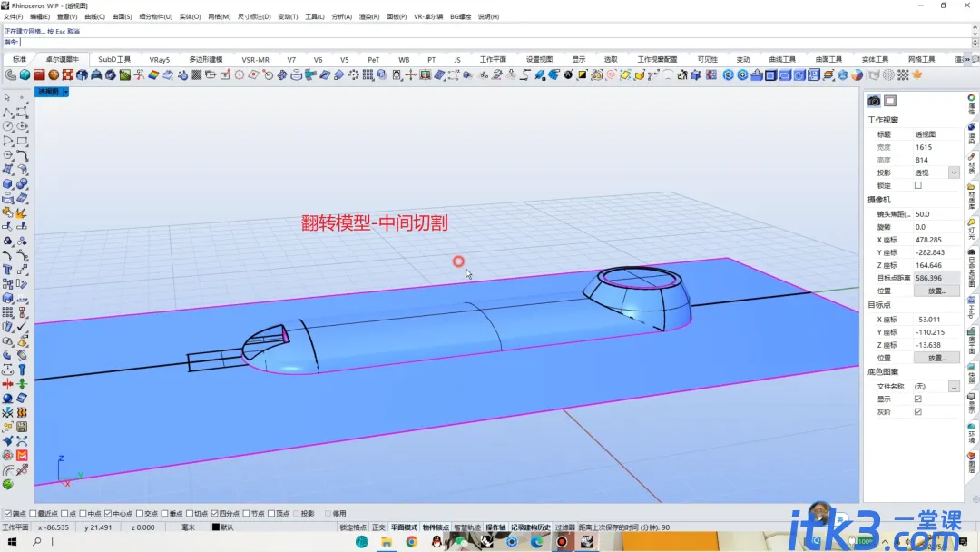The width and height of the screenshot is (980, 552).
Task: Click the viewport display icon next to camera
Action: pyautogui.click(x=890, y=101)
